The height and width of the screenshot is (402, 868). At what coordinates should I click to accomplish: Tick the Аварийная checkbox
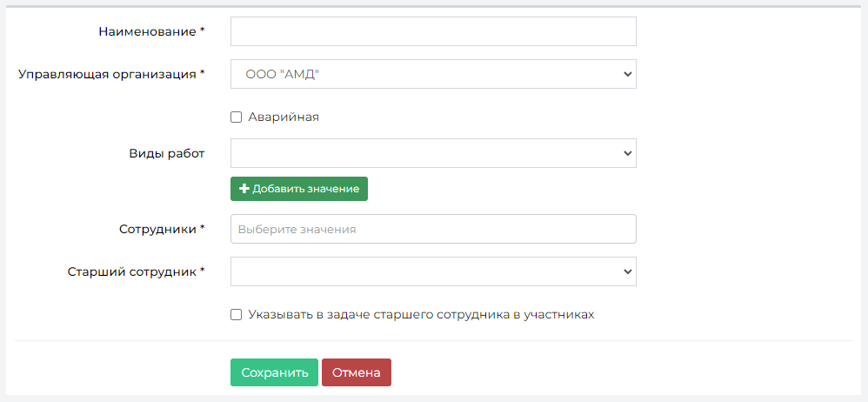click(237, 117)
